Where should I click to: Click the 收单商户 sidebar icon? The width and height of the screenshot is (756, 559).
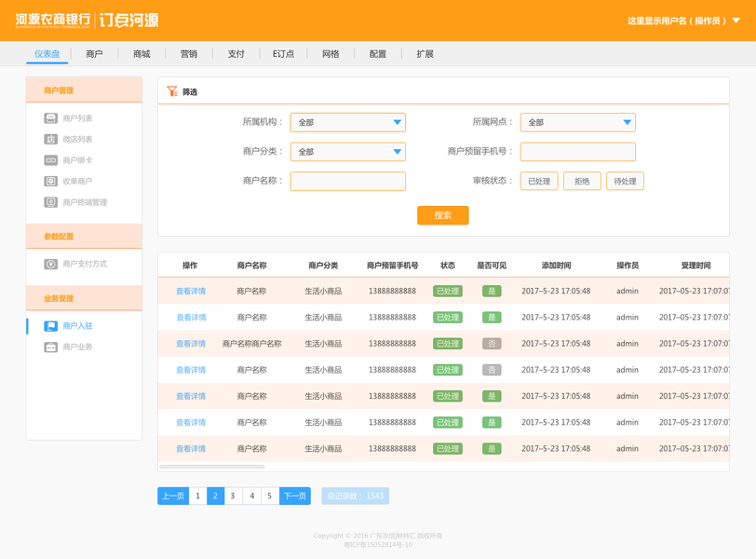click(x=50, y=182)
